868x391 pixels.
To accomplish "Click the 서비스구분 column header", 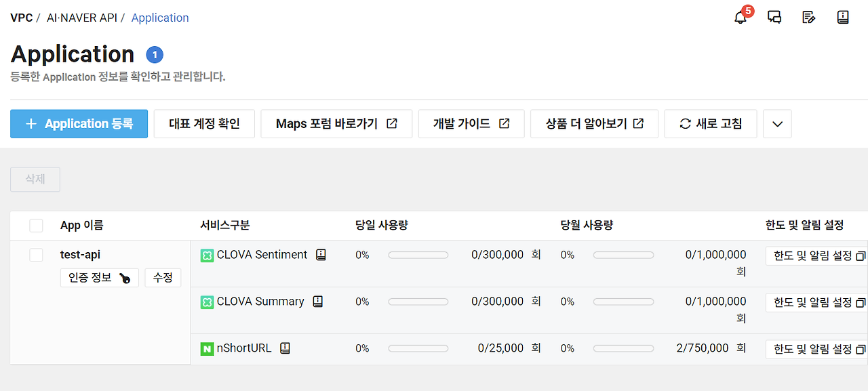I will [225, 226].
